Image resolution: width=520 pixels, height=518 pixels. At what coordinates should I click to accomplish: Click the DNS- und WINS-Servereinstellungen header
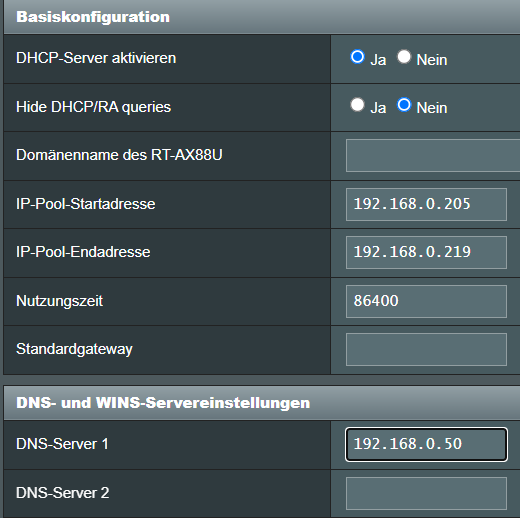tap(262, 403)
